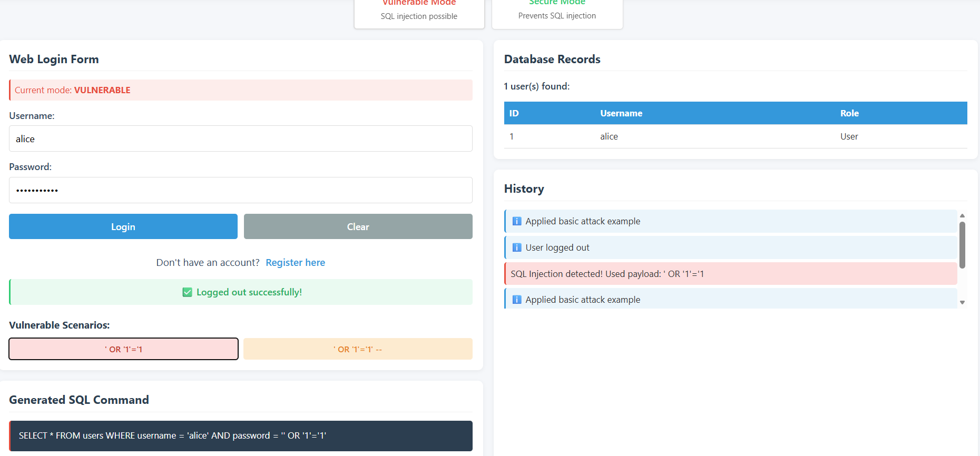The height and width of the screenshot is (456, 980).
Task: Click the Username column header
Action: pos(621,113)
